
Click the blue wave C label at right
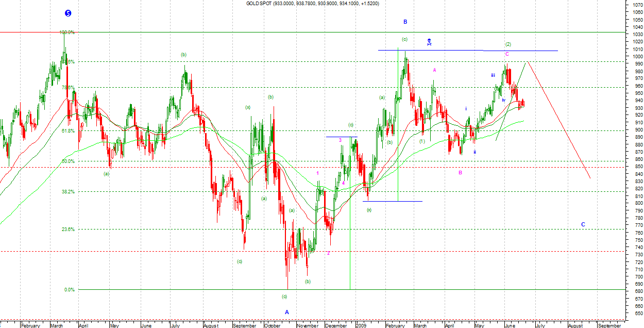click(x=583, y=224)
